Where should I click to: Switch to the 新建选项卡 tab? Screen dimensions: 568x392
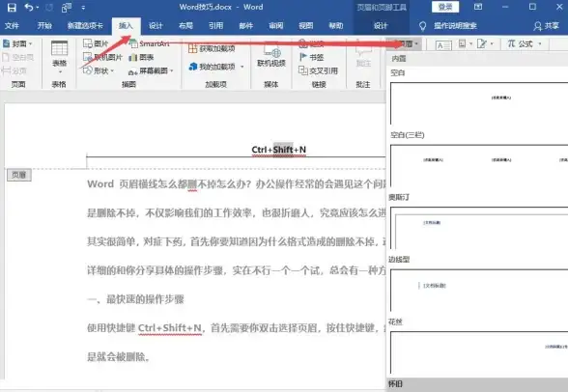point(85,26)
